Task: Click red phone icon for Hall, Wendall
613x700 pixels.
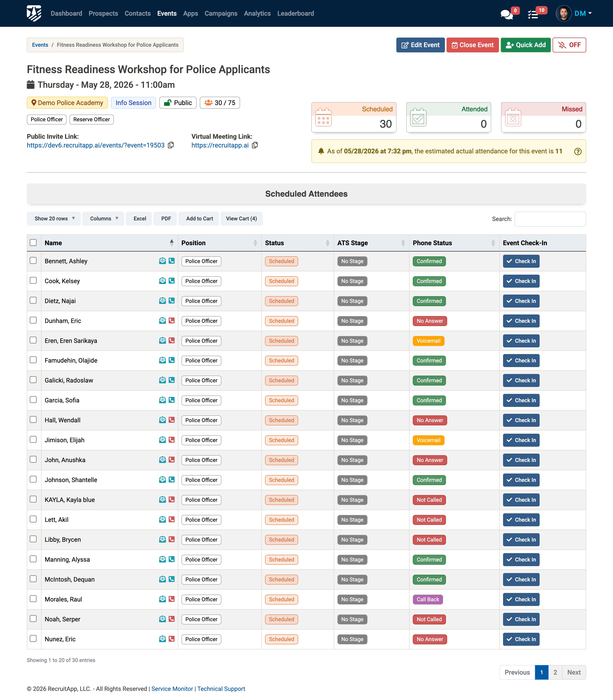Action: 172,420
